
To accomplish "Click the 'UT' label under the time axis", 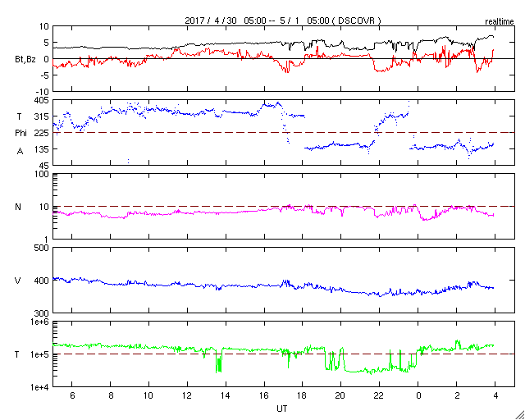I will click(282, 409).
